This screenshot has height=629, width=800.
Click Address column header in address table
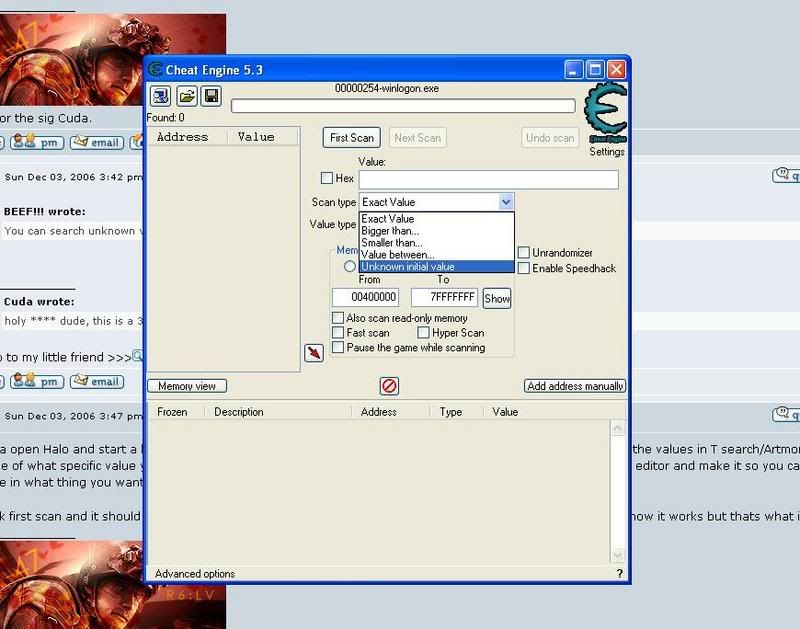391,412
